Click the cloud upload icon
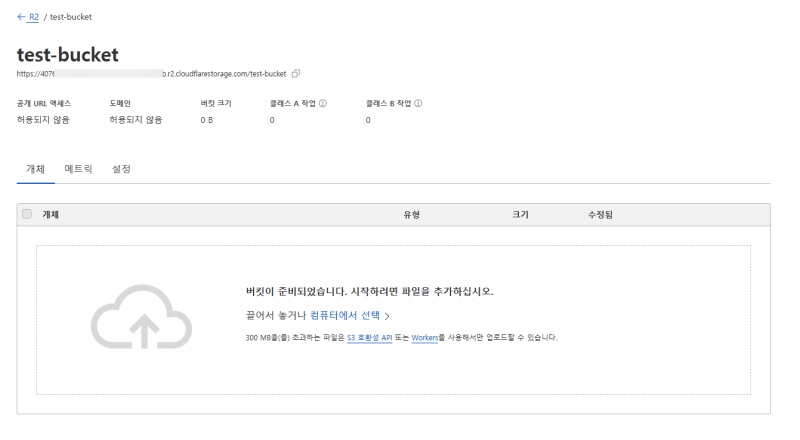 pyautogui.click(x=141, y=316)
